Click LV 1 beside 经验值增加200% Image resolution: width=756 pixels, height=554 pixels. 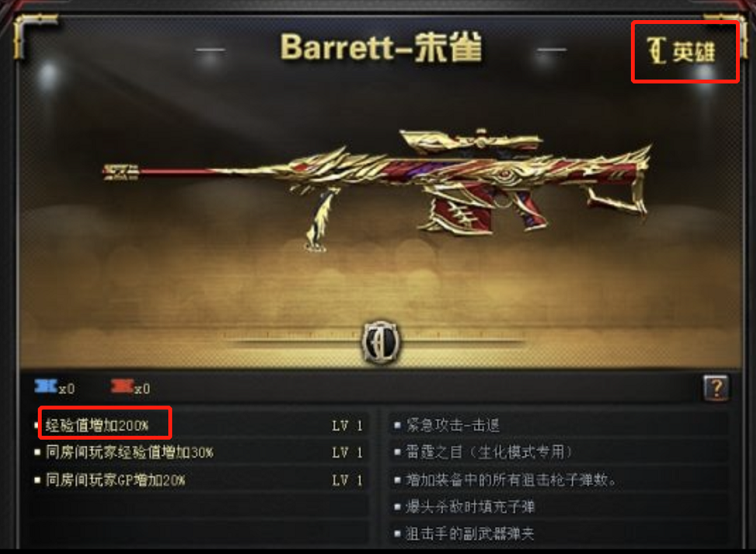[x=347, y=426]
